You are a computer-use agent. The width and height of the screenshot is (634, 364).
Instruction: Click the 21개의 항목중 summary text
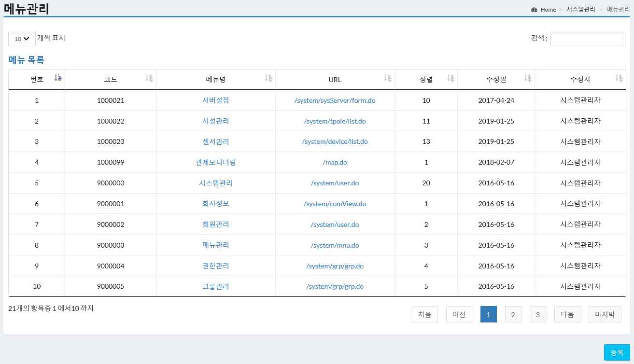(x=51, y=308)
